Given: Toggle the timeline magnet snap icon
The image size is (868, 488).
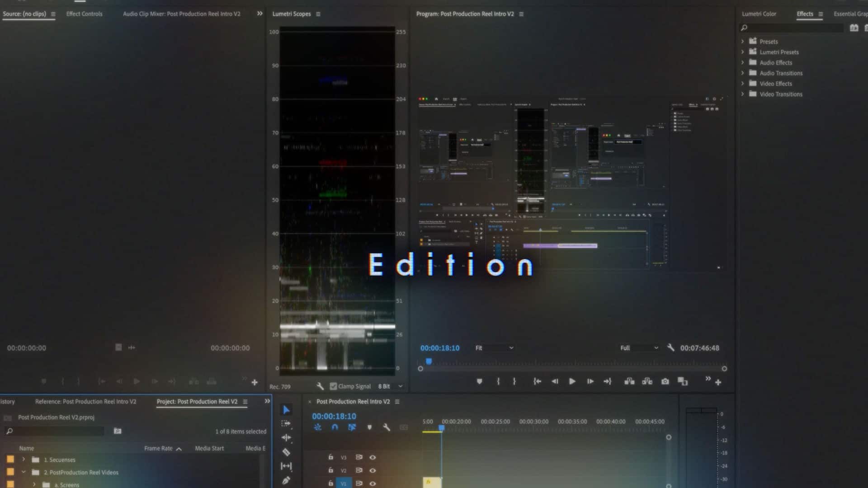Looking at the screenshot, I should [335, 427].
